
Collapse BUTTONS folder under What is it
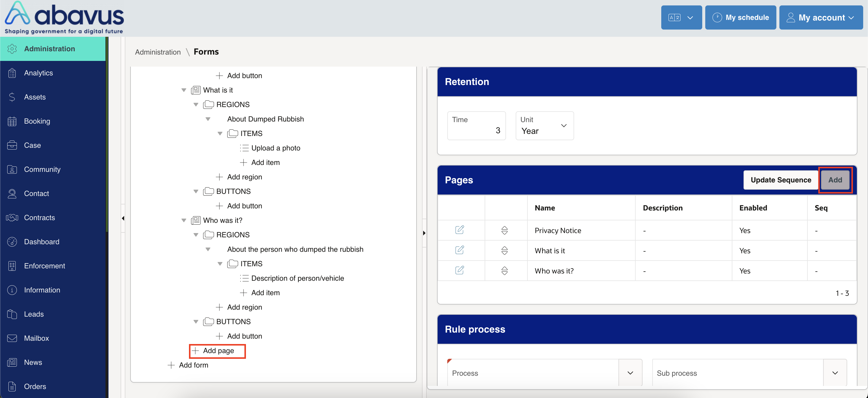point(196,191)
